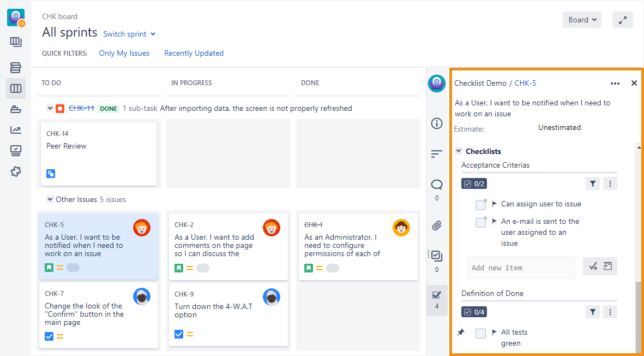Viewport: 644px width, 356px height.
Task: Open the comments speech bubble icon
Action: click(x=436, y=184)
